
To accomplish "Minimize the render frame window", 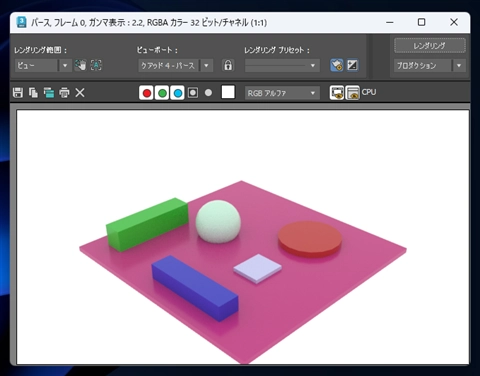I will [x=390, y=22].
